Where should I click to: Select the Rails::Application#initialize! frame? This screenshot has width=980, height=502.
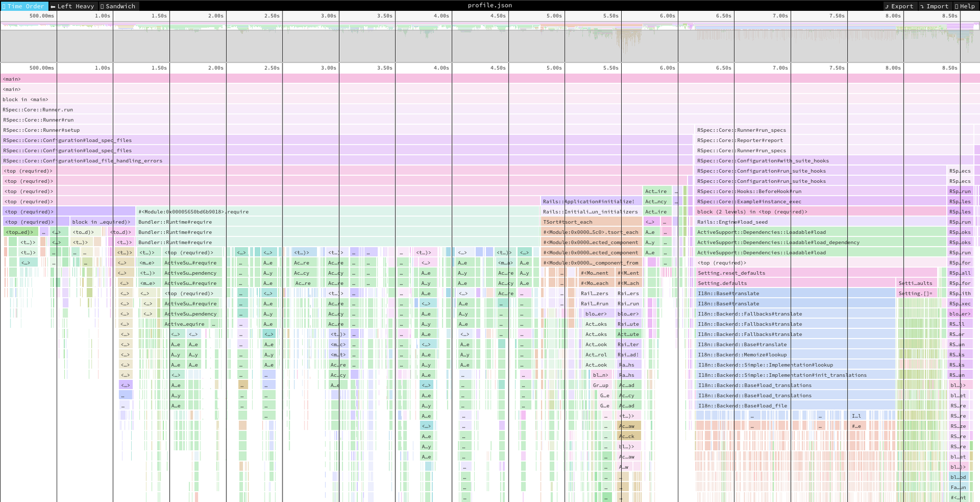(x=588, y=201)
